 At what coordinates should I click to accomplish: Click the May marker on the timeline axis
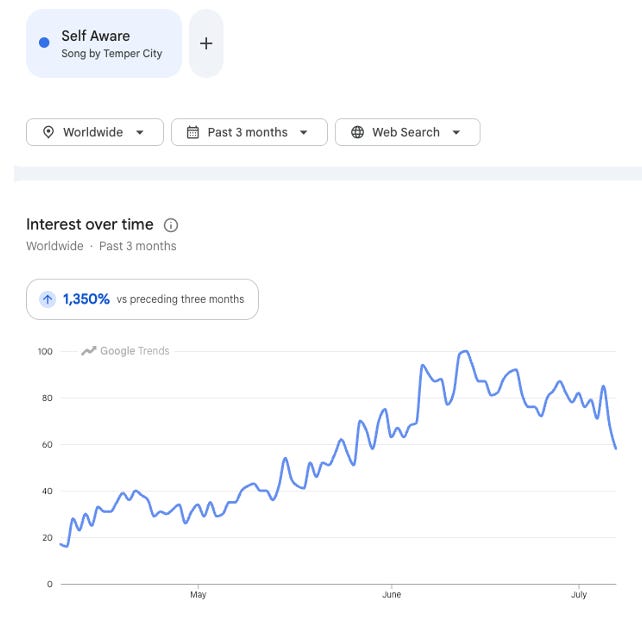pos(198,594)
